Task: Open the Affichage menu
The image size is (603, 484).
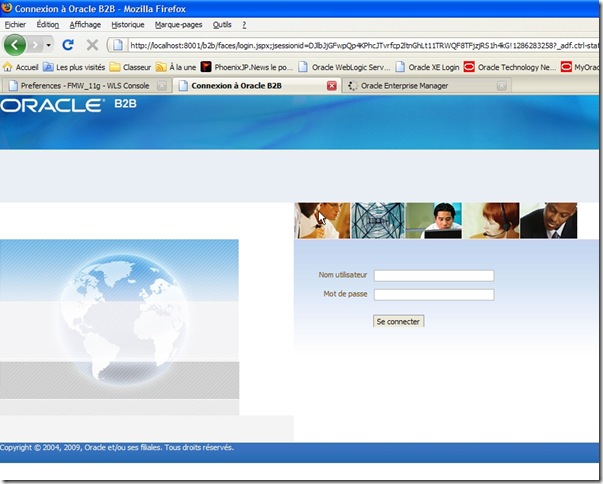Action: (85, 25)
